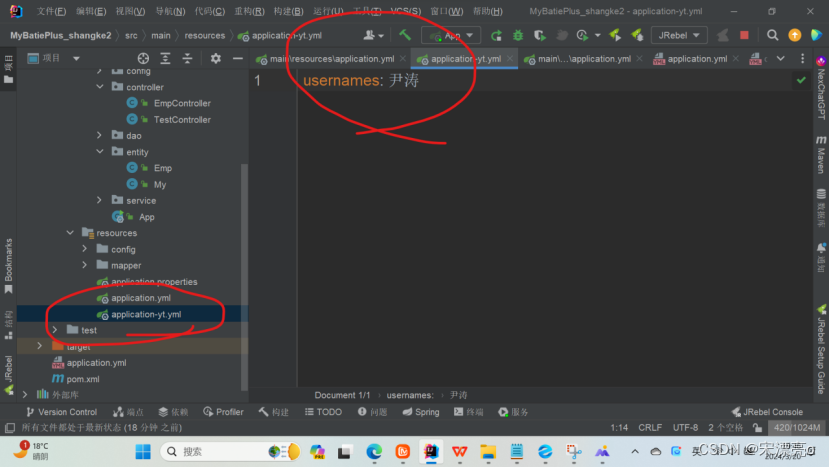Select application-yt.yml in the project tree
The image size is (830, 467).
click(x=146, y=314)
